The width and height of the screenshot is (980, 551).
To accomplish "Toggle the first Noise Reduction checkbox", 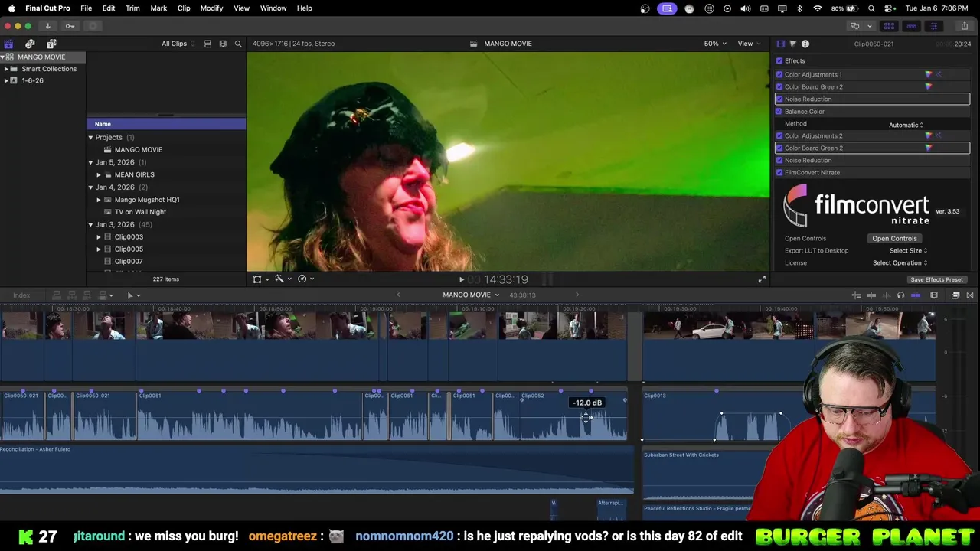I will coord(779,99).
